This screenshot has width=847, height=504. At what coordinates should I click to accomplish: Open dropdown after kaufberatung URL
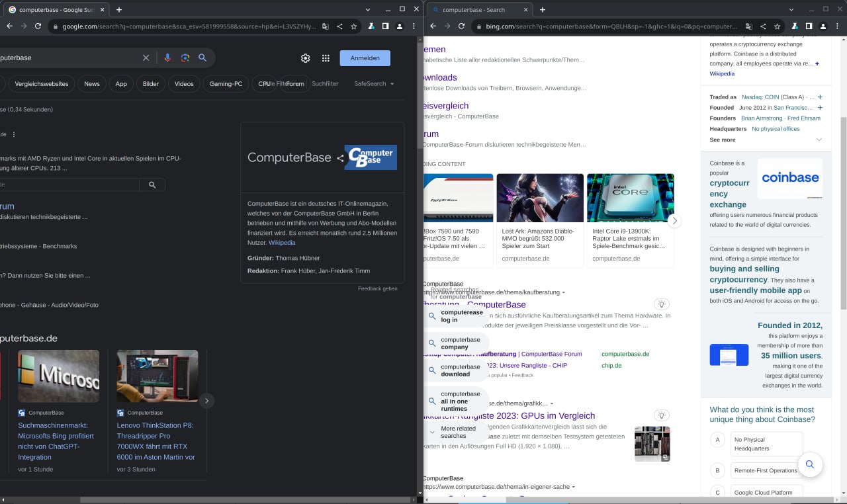point(564,292)
